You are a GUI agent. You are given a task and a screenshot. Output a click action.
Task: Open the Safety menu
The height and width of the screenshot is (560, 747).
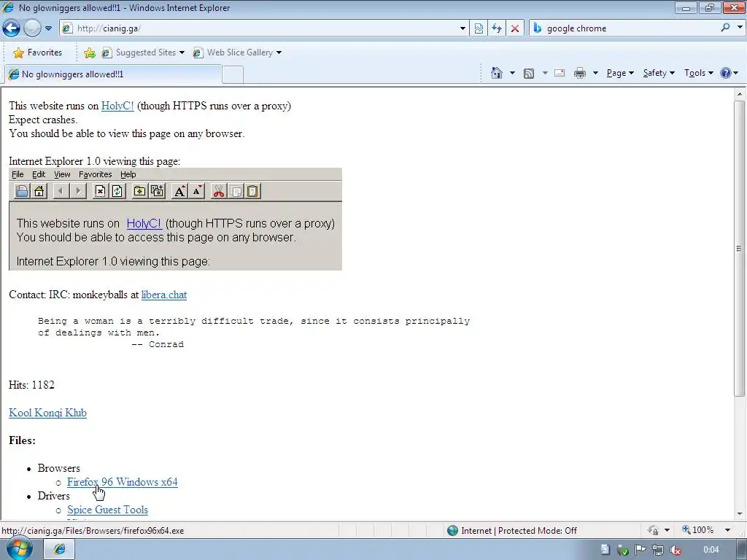coord(659,73)
